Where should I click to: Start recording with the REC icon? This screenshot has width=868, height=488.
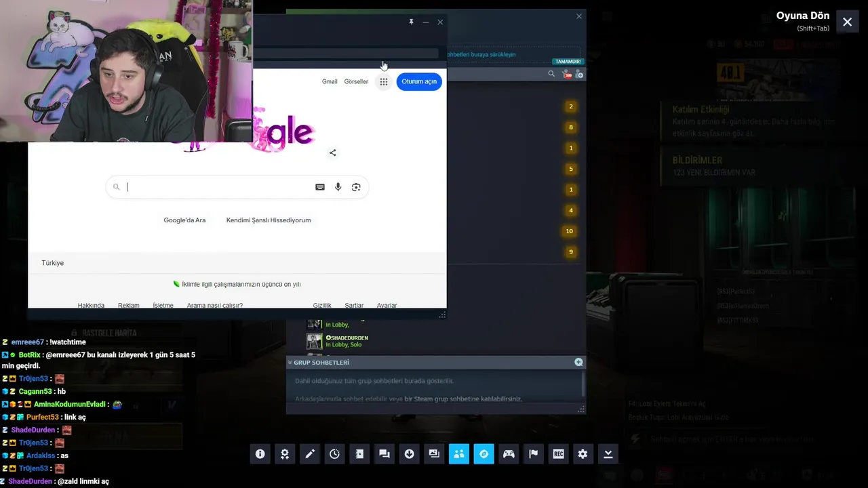coord(558,454)
